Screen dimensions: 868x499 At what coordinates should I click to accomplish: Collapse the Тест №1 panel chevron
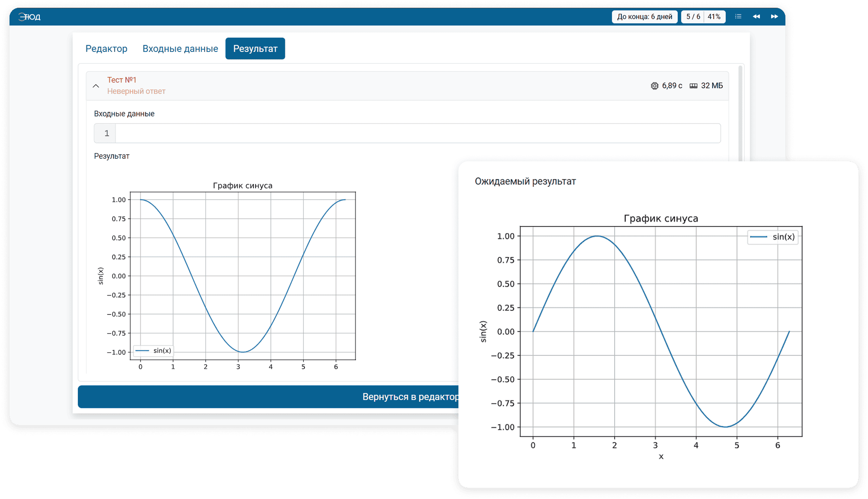pos(96,86)
